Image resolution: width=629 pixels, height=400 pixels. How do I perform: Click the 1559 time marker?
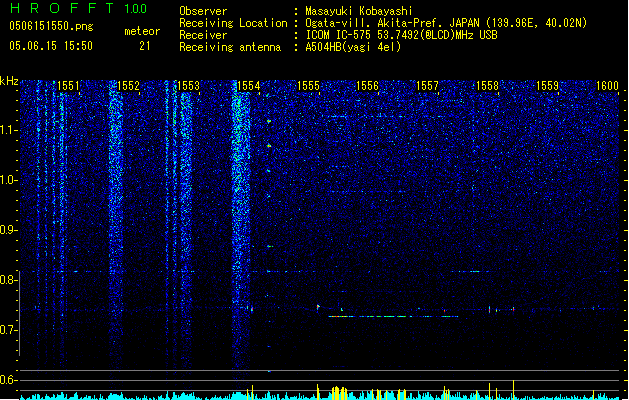coord(548,85)
